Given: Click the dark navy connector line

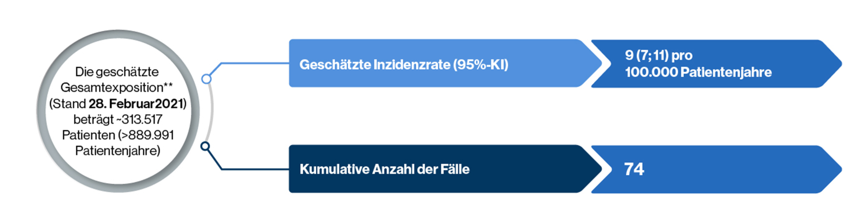Looking at the screenshot, I should pos(254,169).
